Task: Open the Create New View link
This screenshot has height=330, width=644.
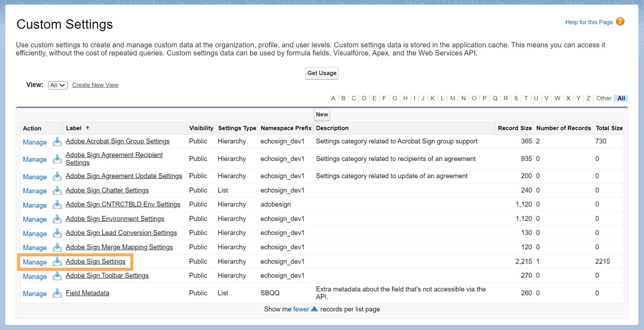Action: pos(95,85)
